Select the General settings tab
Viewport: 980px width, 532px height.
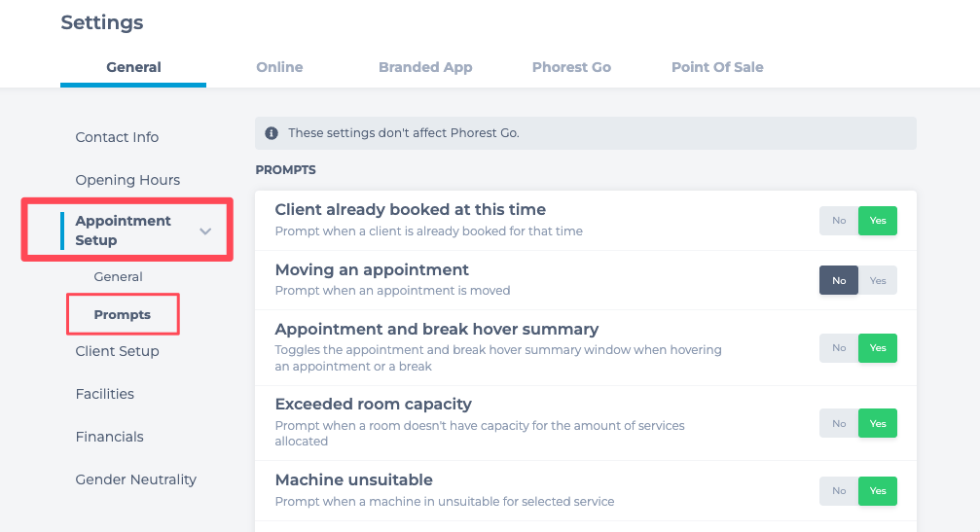pos(133,67)
